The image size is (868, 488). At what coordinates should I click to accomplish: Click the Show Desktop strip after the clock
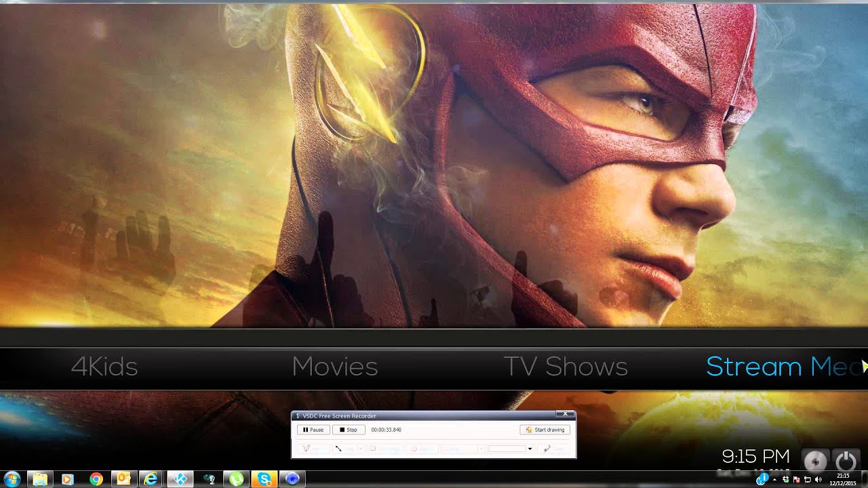(865, 479)
